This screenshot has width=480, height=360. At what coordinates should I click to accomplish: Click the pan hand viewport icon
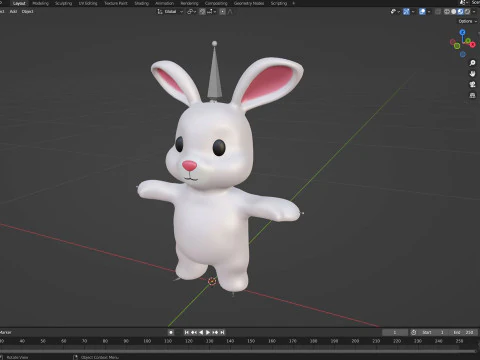pyautogui.click(x=472, y=73)
